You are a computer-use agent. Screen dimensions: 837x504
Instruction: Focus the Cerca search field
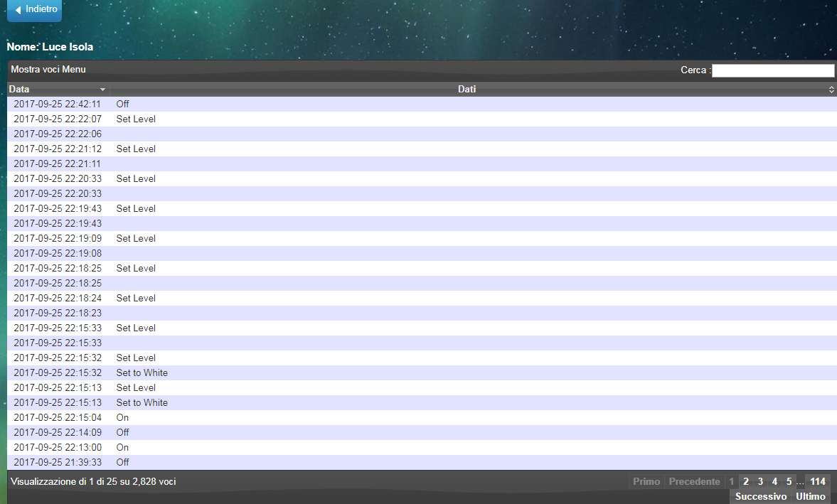pyautogui.click(x=773, y=70)
